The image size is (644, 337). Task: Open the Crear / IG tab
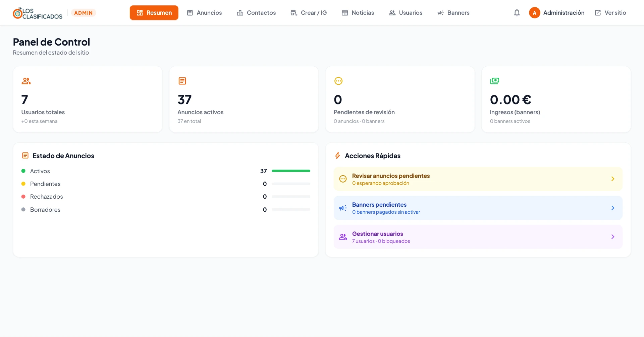[309, 13]
